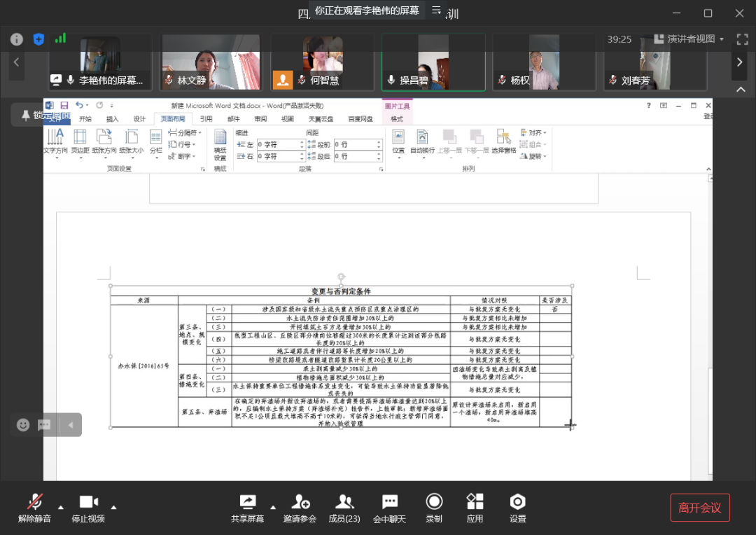Select 林文静's video thumbnail

(211, 62)
